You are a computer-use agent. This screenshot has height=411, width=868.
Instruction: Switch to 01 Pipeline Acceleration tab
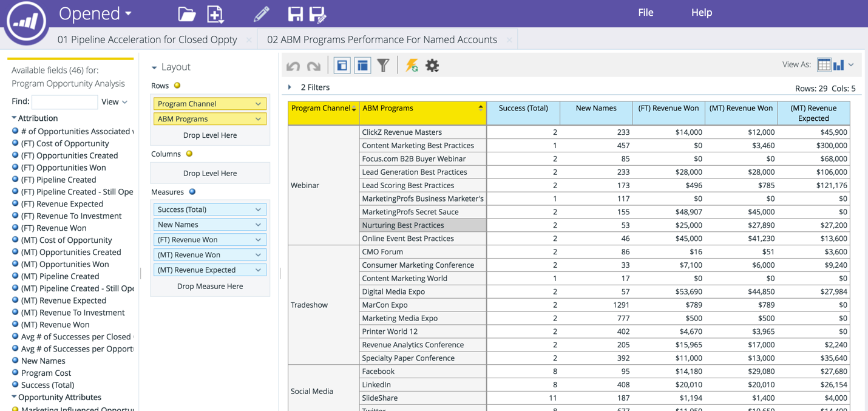[x=147, y=39]
